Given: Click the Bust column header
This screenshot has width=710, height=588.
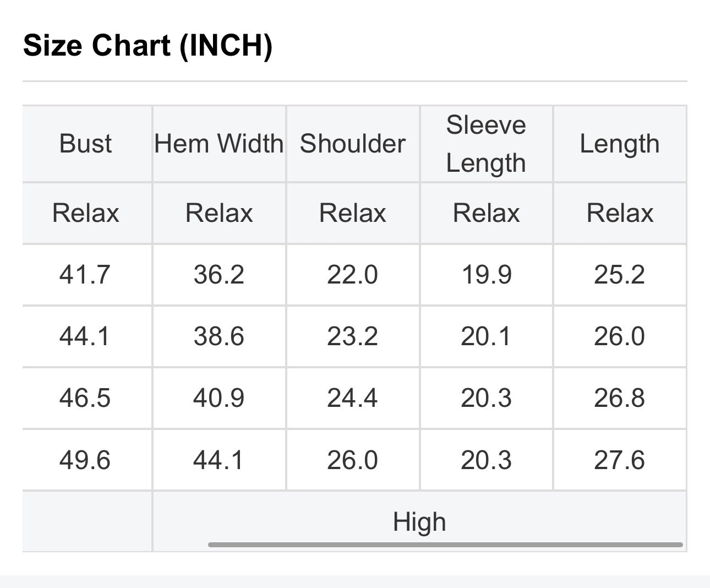Looking at the screenshot, I should coord(85,144).
